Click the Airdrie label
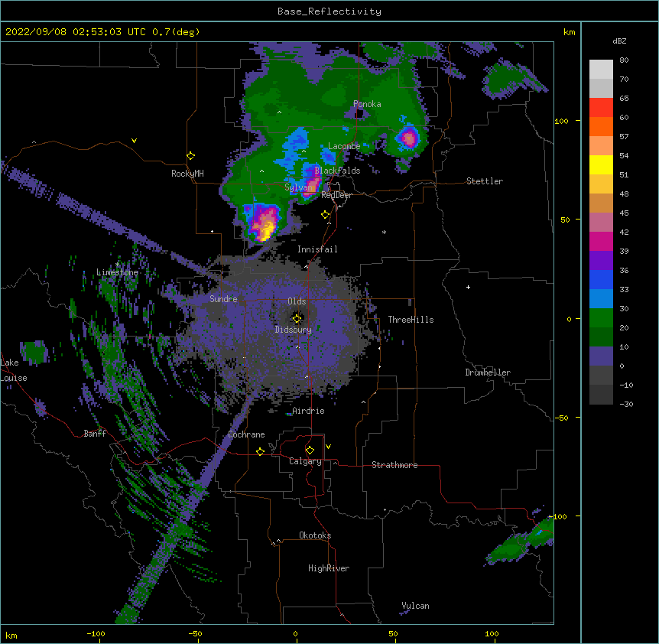Image resolution: width=659 pixels, height=644 pixels. coord(308,411)
